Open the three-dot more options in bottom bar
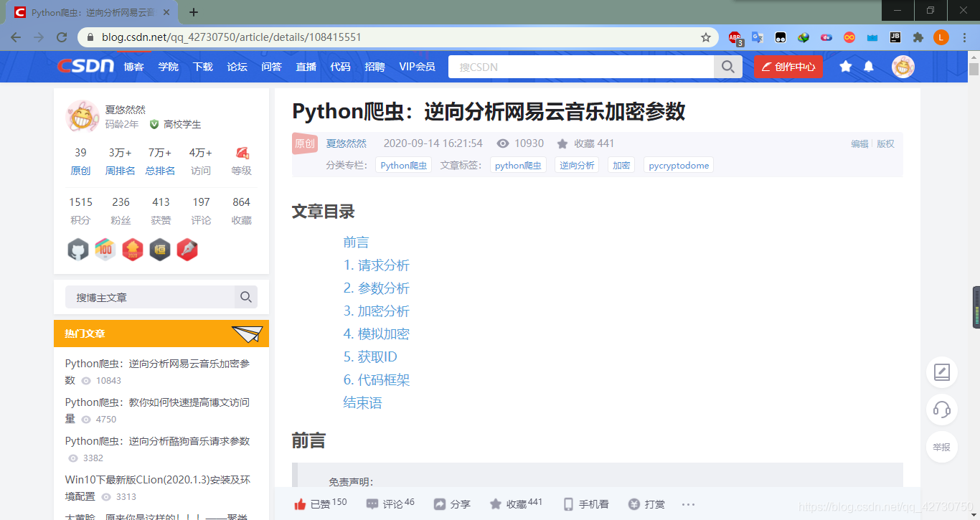 point(688,504)
